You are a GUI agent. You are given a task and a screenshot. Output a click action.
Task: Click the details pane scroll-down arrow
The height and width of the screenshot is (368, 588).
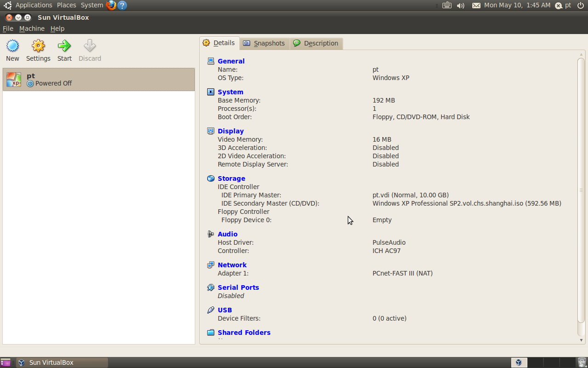581,340
